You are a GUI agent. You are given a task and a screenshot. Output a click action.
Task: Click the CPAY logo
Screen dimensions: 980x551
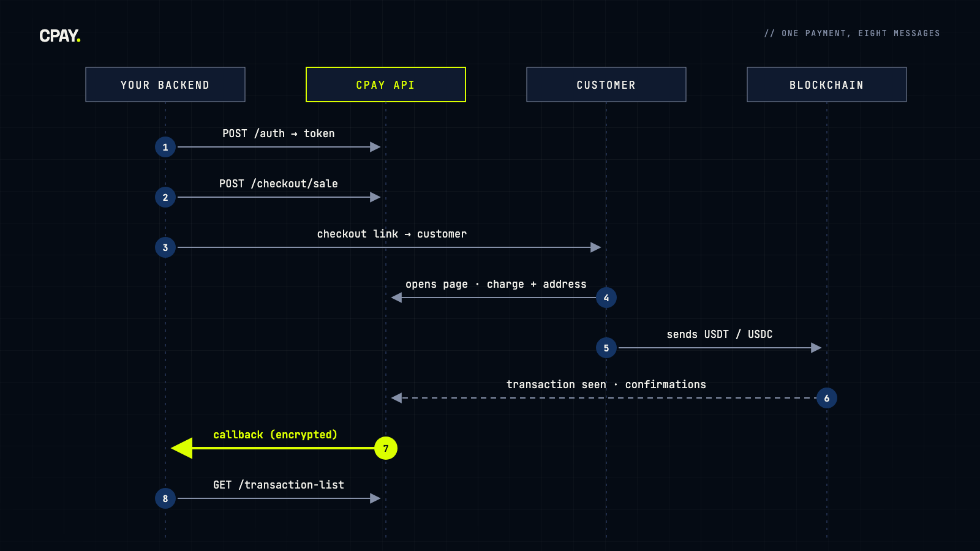[60, 36]
